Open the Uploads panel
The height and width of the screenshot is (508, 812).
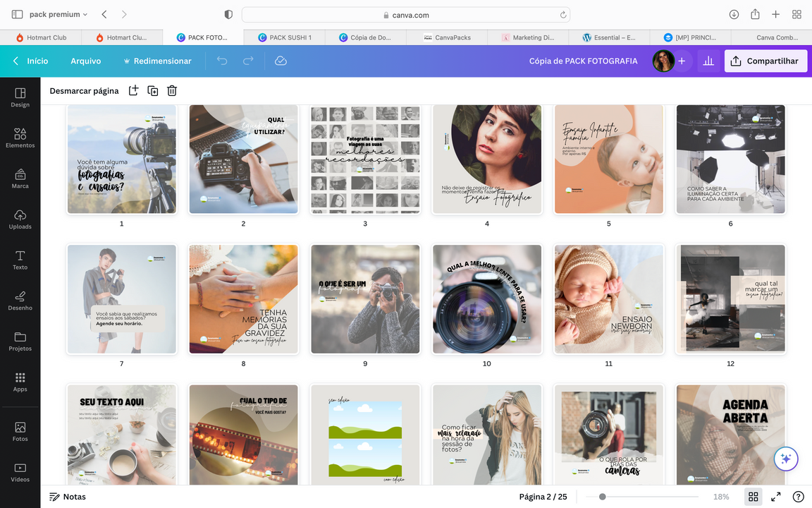coord(20,219)
